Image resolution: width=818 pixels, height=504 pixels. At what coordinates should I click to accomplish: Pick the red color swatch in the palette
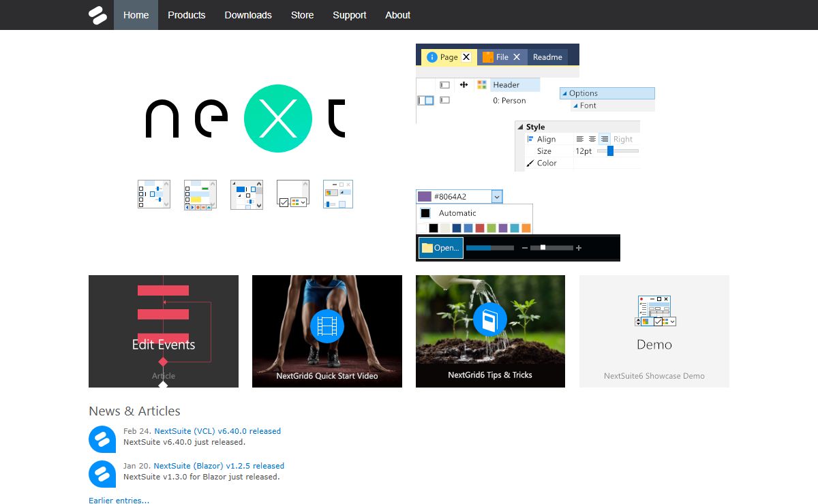(480, 228)
